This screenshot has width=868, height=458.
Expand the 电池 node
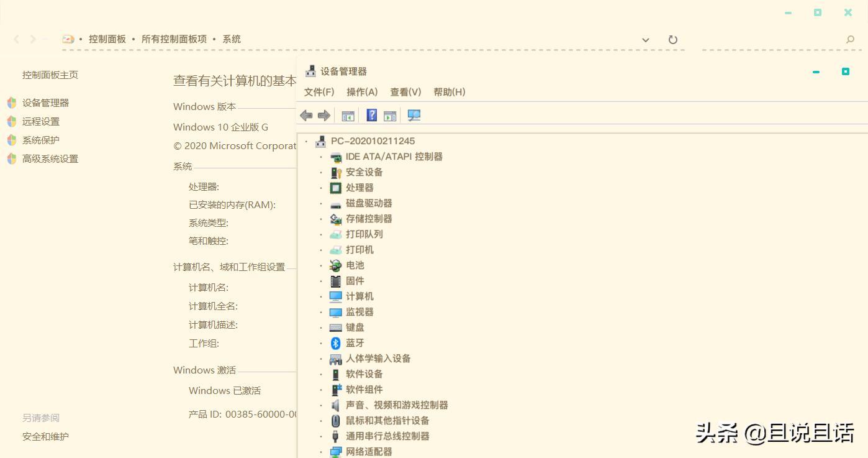[x=321, y=266]
